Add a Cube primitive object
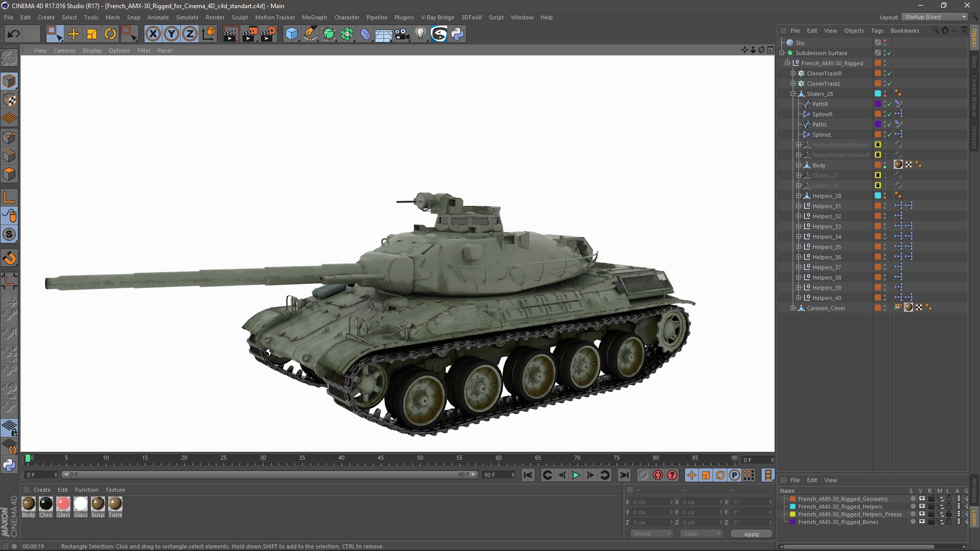Screen dimensions: 980x551 click(x=291, y=34)
